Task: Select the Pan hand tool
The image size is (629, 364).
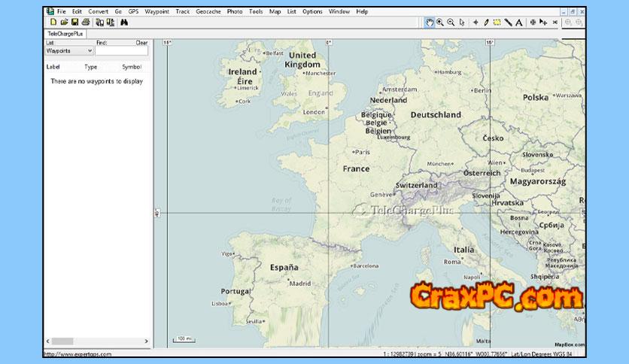Action: (429, 23)
